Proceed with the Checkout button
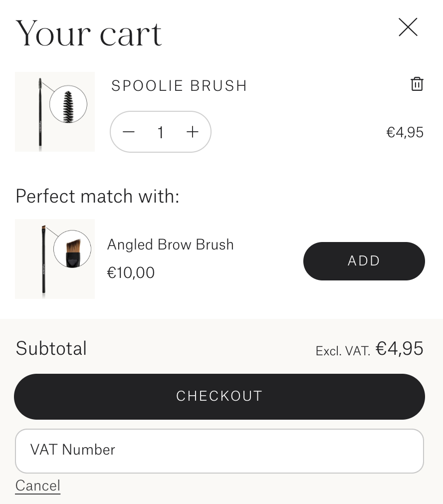Screen dimensions: 443x504 tap(219, 396)
